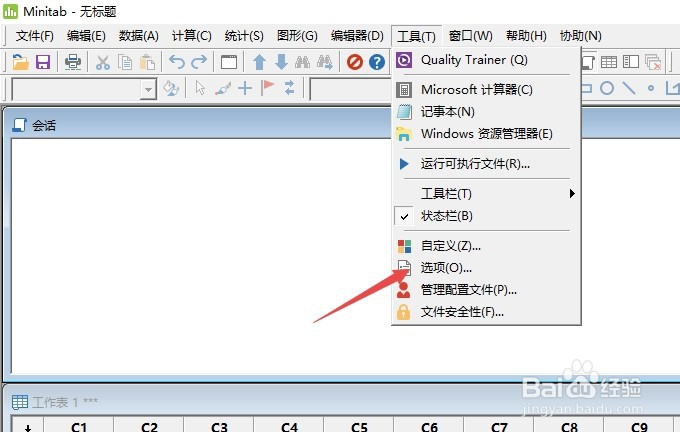Open Windows 资源管理器(E)
Screen dimensions: 680x432
pos(486,134)
